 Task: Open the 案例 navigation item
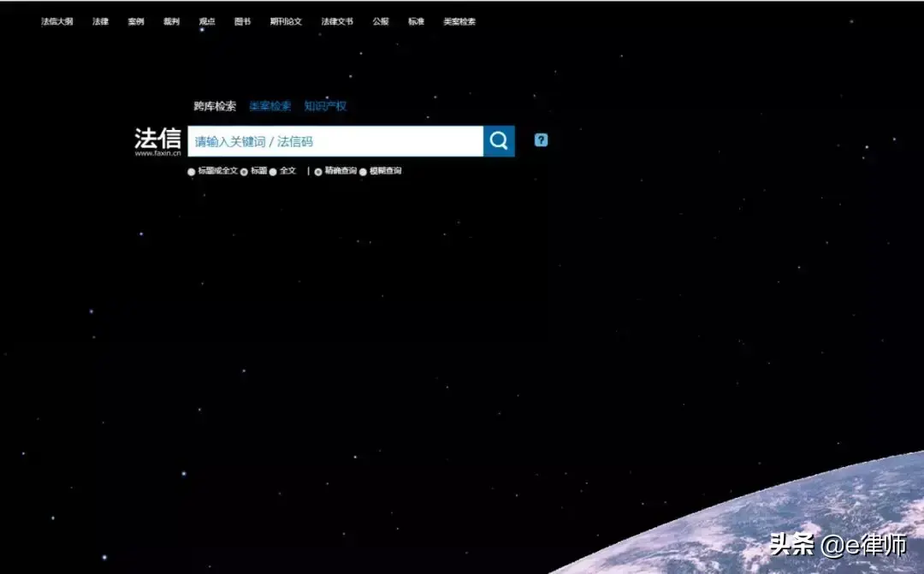(x=136, y=21)
